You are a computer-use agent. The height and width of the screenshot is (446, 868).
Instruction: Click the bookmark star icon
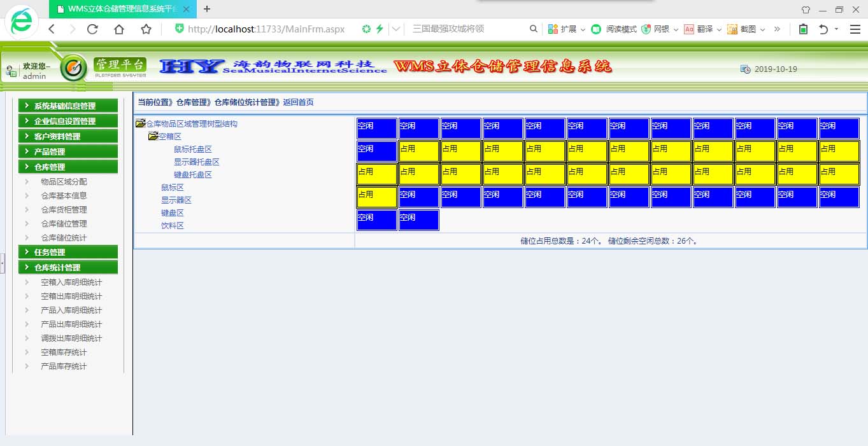click(x=146, y=29)
